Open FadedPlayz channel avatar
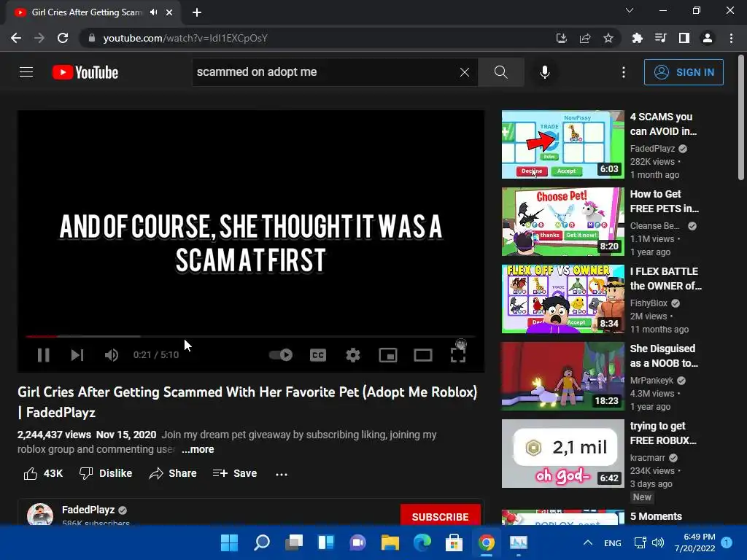The height and width of the screenshot is (560, 747). click(x=40, y=514)
